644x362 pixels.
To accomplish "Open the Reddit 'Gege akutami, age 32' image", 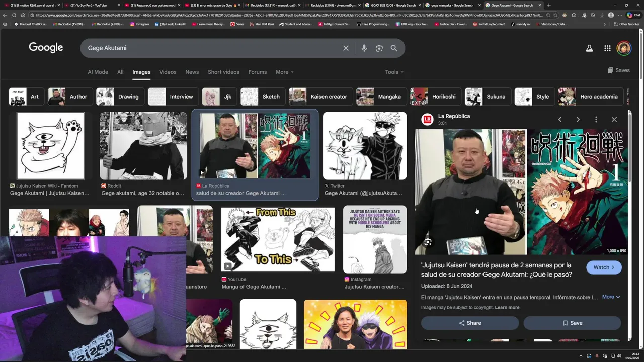I will [x=143, y=146].
